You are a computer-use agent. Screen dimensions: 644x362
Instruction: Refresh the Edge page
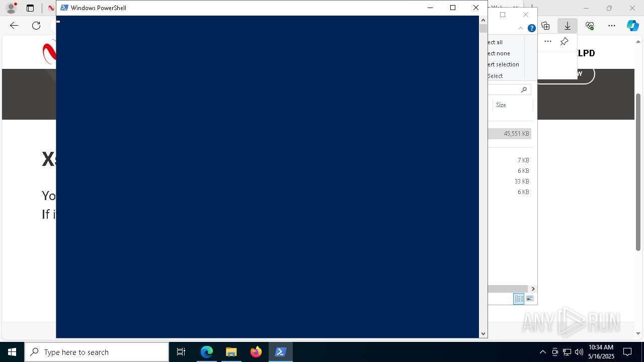pyautogui.click(x=36, y=26)
